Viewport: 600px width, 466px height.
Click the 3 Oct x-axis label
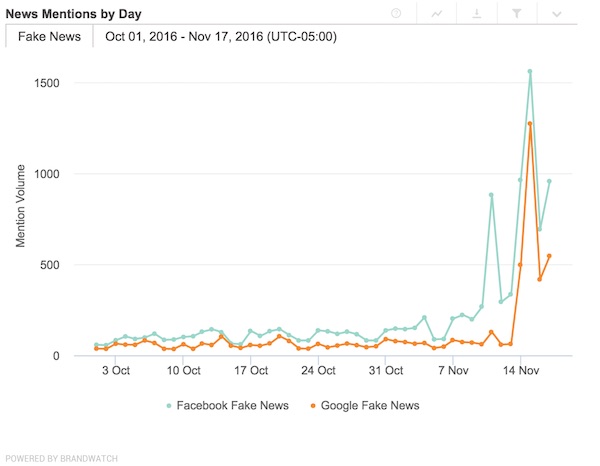(x=115, y=370)
